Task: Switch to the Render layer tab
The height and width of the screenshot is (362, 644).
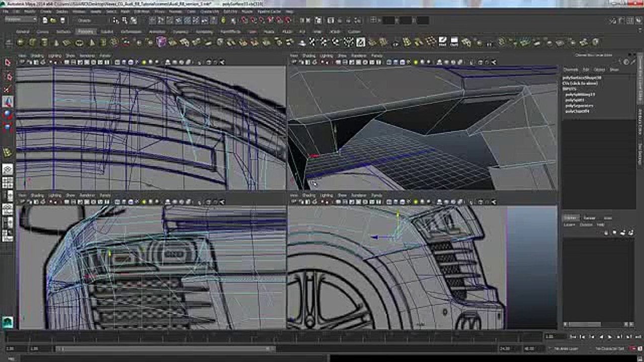Action: (x=589, y=218)
